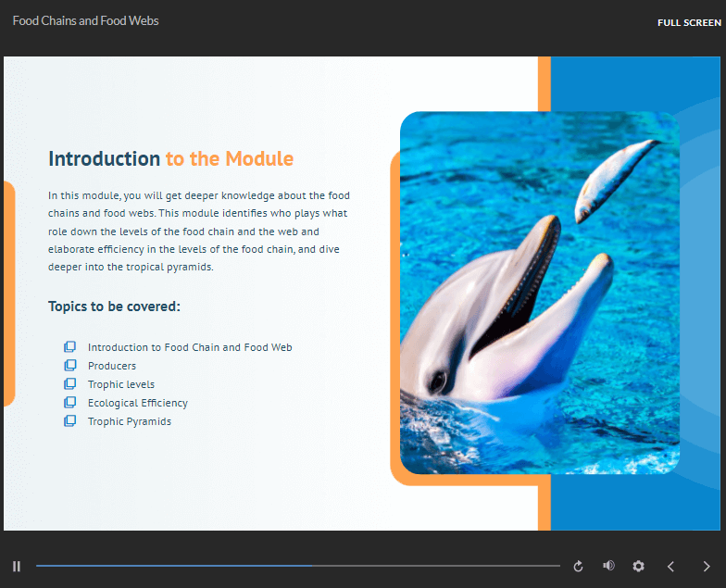The image size is (726, 588).
Task: Enter full screen mode
Action: (x=689, y=22)
